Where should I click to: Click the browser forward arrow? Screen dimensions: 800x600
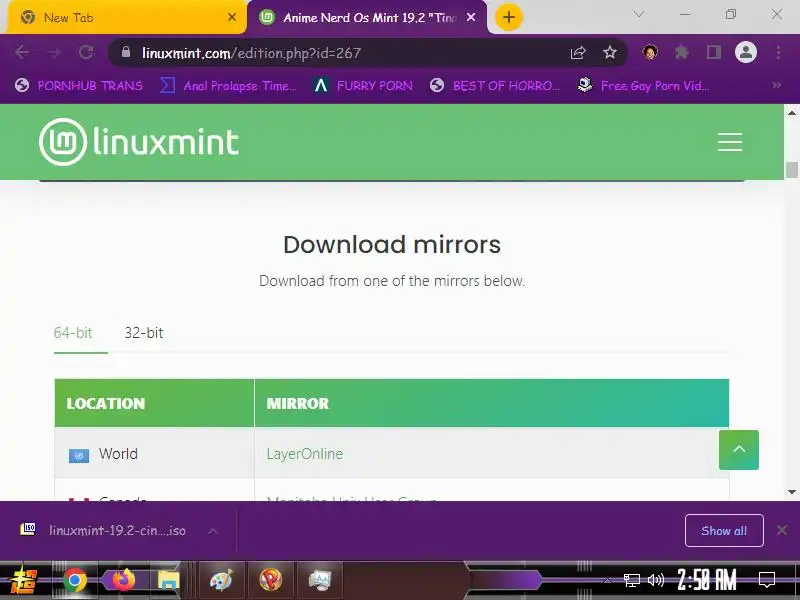[54, 52]
